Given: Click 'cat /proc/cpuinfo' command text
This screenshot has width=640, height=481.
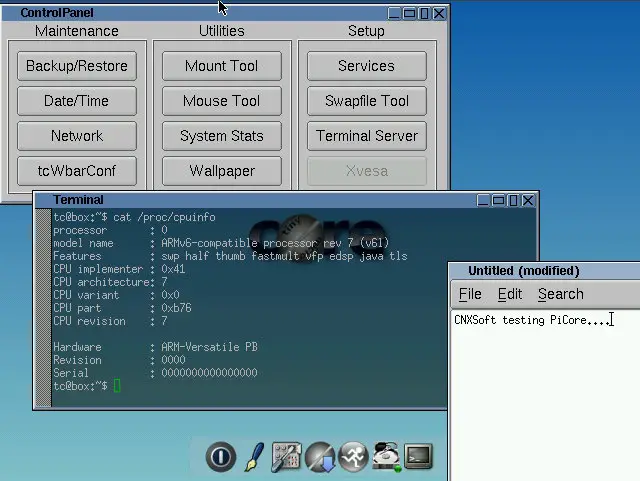Looking at the screenshot, I should pyautogui.click(x=164, y=217).
